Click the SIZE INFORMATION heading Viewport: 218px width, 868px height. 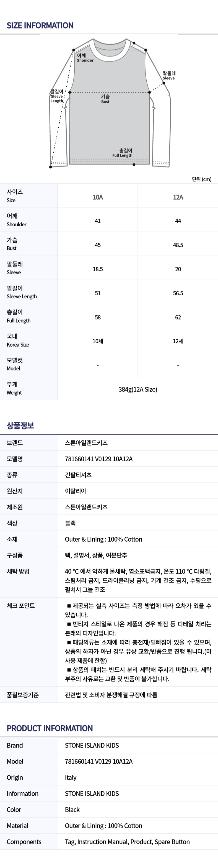pos(40,25)
